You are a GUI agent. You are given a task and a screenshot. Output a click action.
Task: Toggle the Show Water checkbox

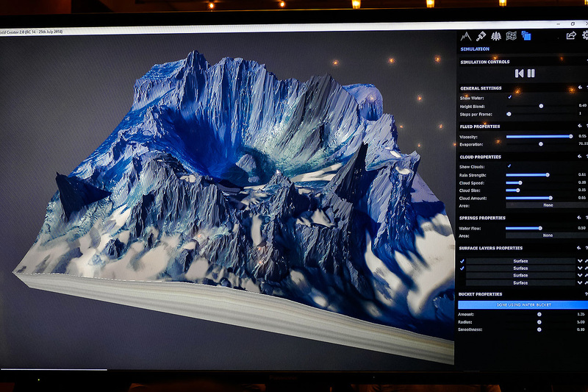click(509, 98)
